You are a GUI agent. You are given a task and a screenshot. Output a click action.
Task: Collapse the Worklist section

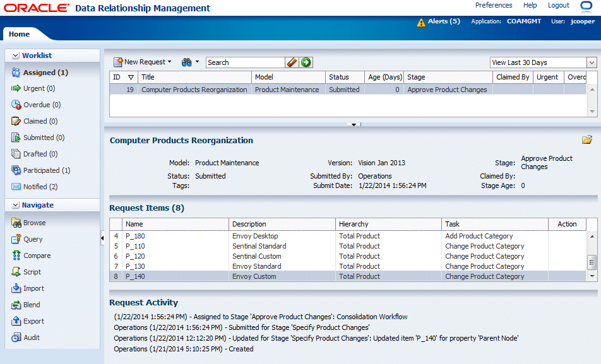(15, 56)
